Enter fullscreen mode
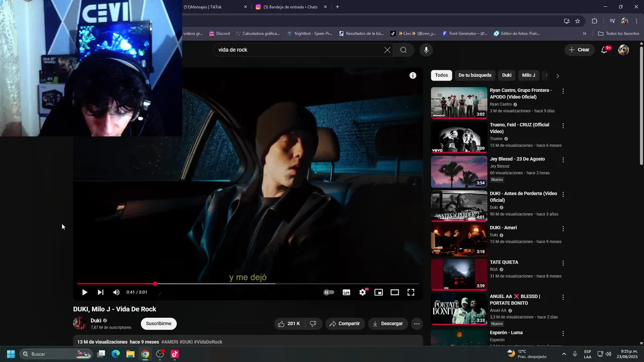644x362 pixels. pos(411,292)
